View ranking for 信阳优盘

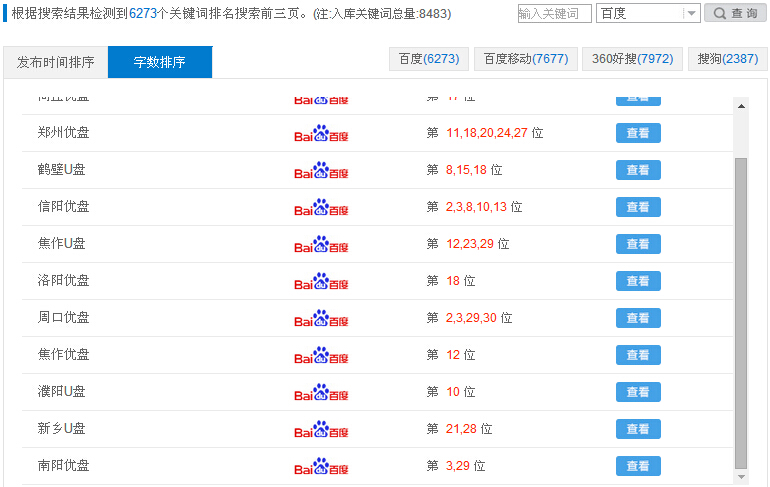[638, 207]
